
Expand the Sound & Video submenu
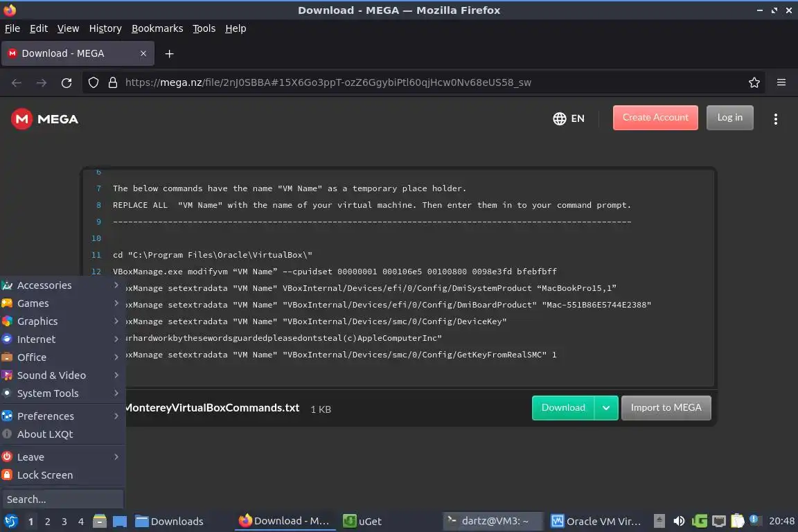[x=62, y=375]
